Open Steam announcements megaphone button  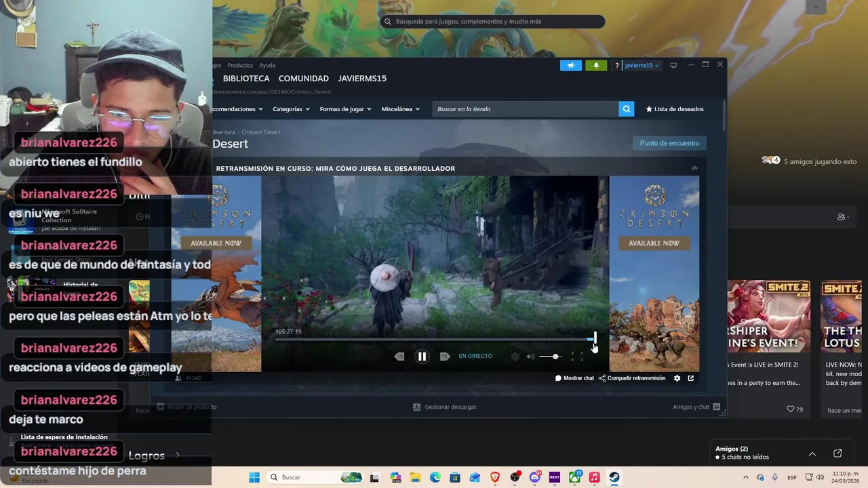coord(571,66)
